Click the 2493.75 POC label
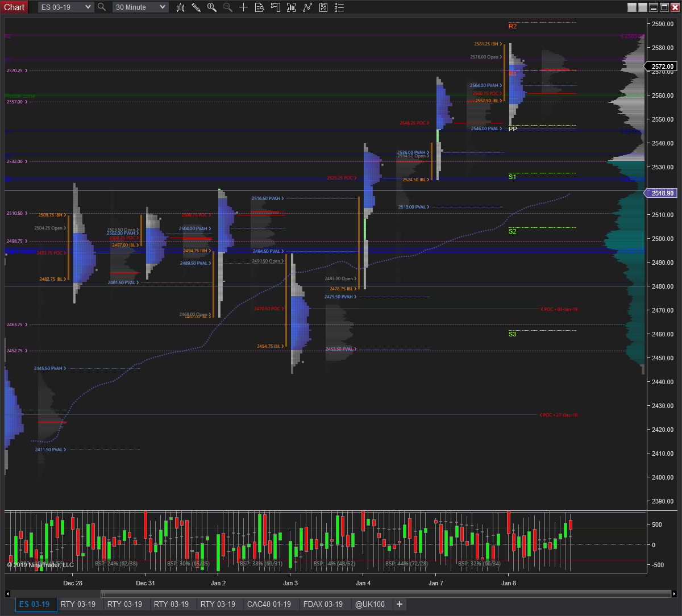682x616 pixels. point(52,253)
